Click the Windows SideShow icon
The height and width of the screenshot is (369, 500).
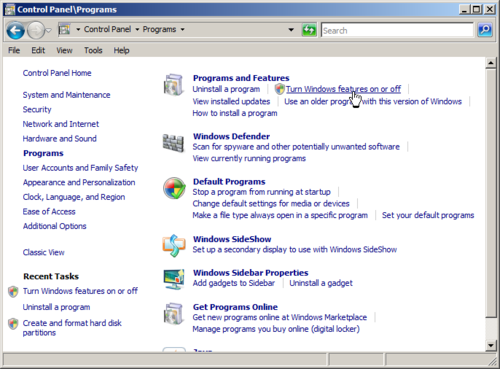[174, 246]
